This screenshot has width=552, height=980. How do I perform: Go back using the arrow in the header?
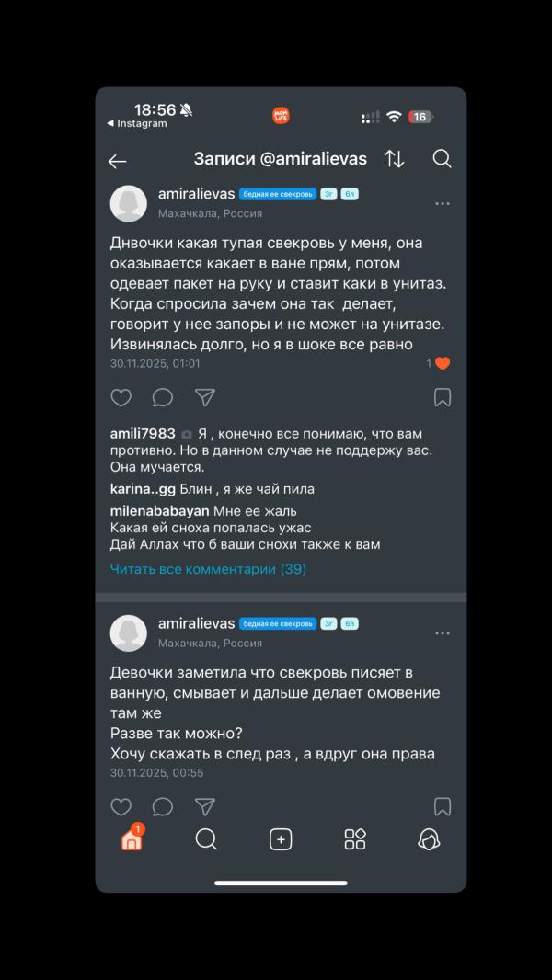pyautogui.click(x=117, y=161)
